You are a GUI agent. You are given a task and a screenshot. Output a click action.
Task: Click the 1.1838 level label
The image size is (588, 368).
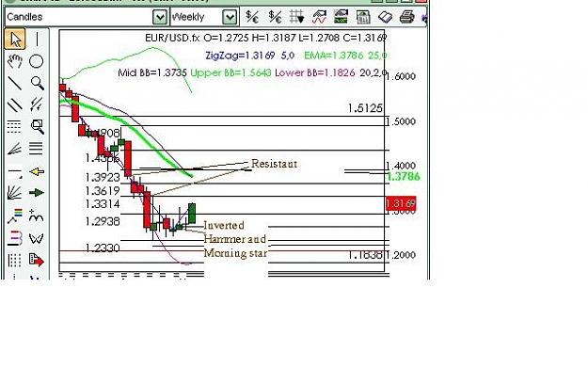pyautogui.click(x=365, y=255)
